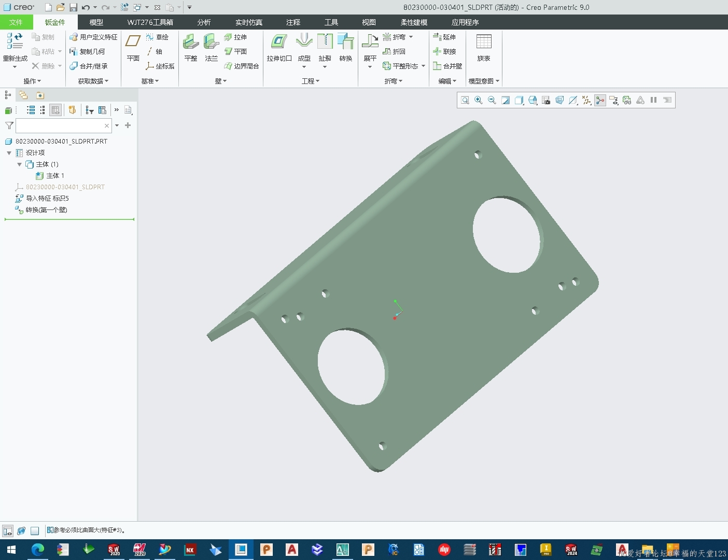The image size is (728, 560).
Task: Collapse the 设计项 tree node
Action: click(9, 153)
